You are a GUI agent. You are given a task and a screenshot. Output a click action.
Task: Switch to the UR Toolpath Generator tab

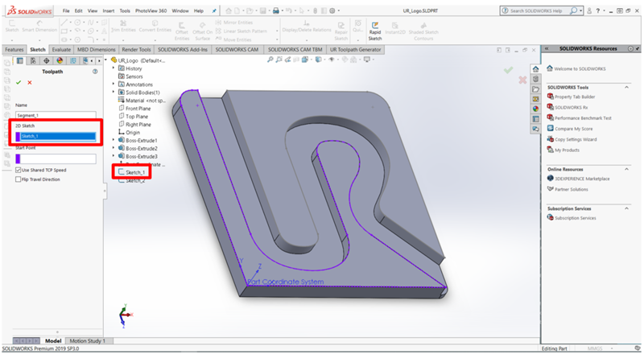point(355,50)
